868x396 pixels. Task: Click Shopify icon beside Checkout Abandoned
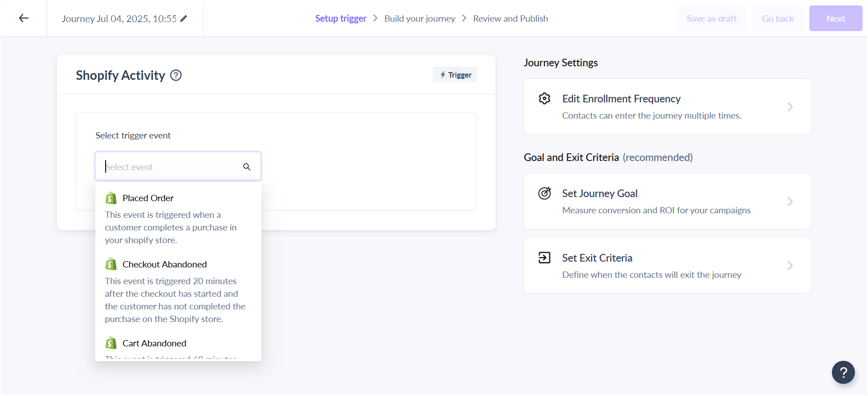click(x=111, y=264)
